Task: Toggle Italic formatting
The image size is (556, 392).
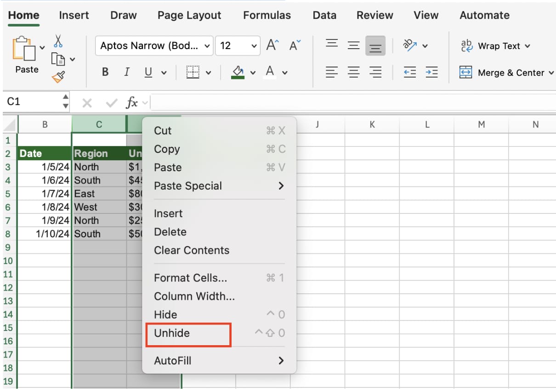Action: tap(126, 72)
